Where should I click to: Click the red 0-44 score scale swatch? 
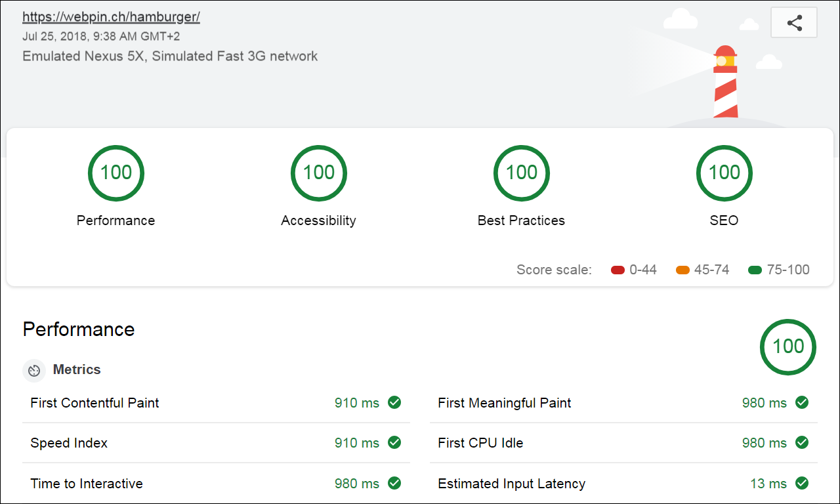(x=618, y=270)
